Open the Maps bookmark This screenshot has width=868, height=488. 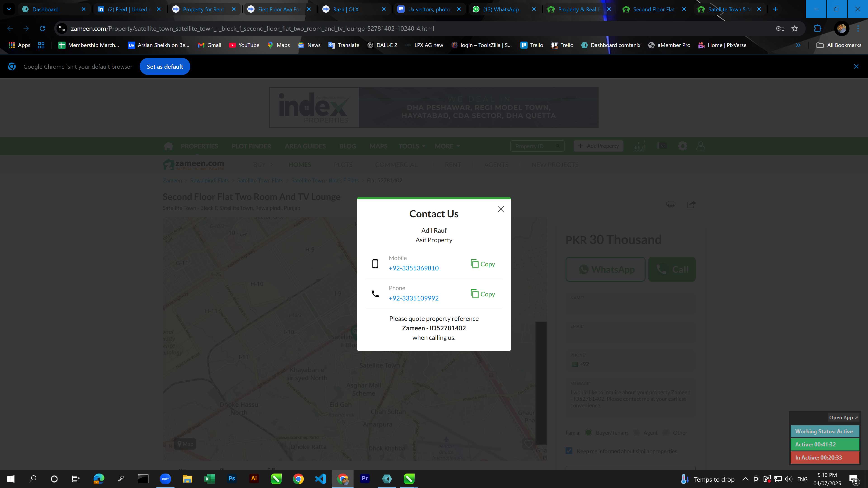pos(278,45)
